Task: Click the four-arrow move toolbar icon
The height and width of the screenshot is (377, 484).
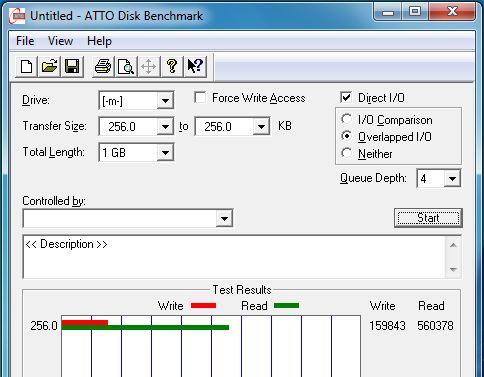Action: 148,66
